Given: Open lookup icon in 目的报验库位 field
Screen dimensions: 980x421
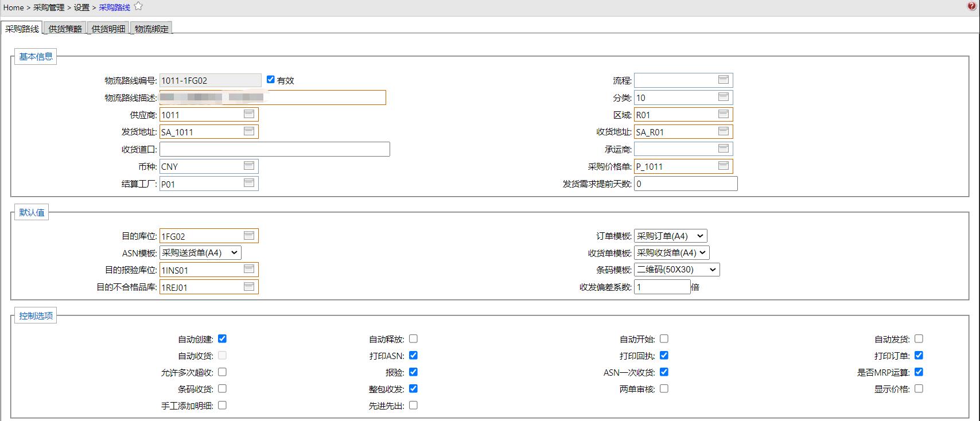Looking at the screenshot, I should (x=249, y=269).
